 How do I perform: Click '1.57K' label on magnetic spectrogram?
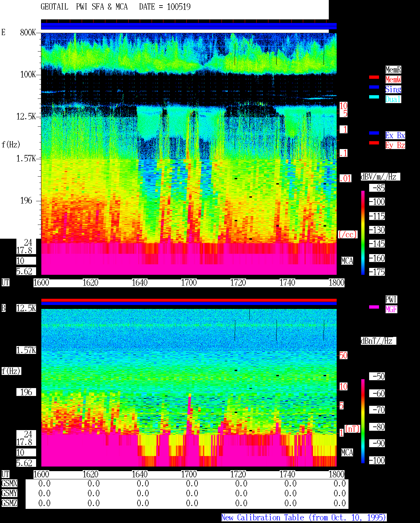click(26, 350)
